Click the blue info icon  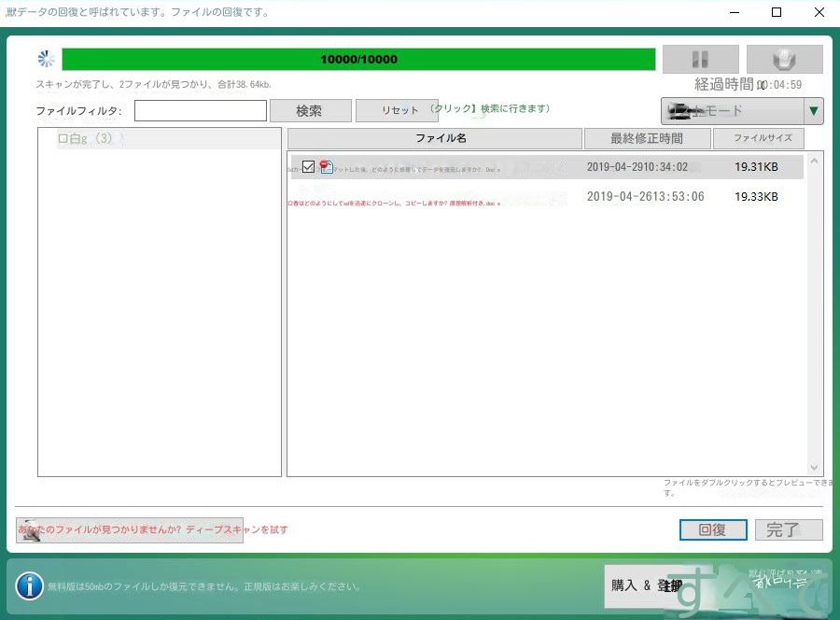pyautogui.click(x=29, y=585)
